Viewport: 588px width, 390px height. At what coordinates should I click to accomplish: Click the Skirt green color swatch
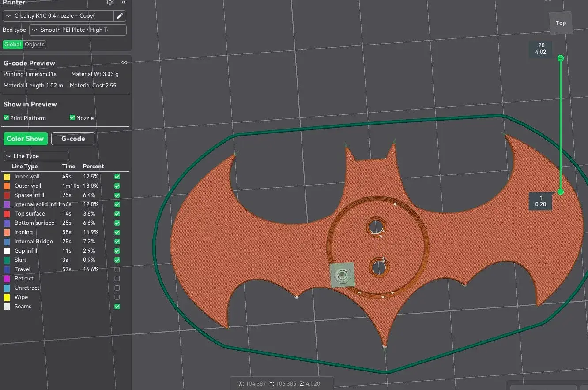point(7,260)
